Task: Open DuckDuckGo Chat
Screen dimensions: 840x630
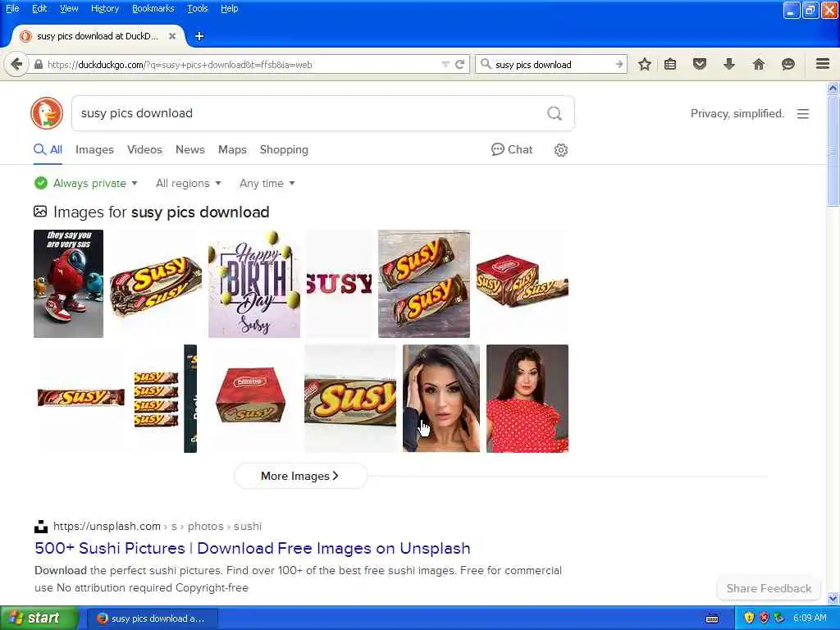Action: [x=512, y=149]
